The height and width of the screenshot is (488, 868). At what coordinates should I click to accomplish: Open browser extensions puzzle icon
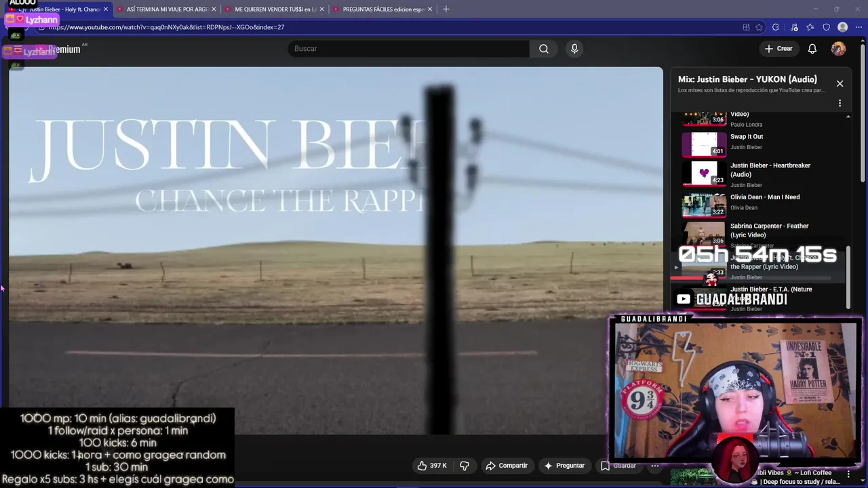pyautogui.click(x=776, y=27)
